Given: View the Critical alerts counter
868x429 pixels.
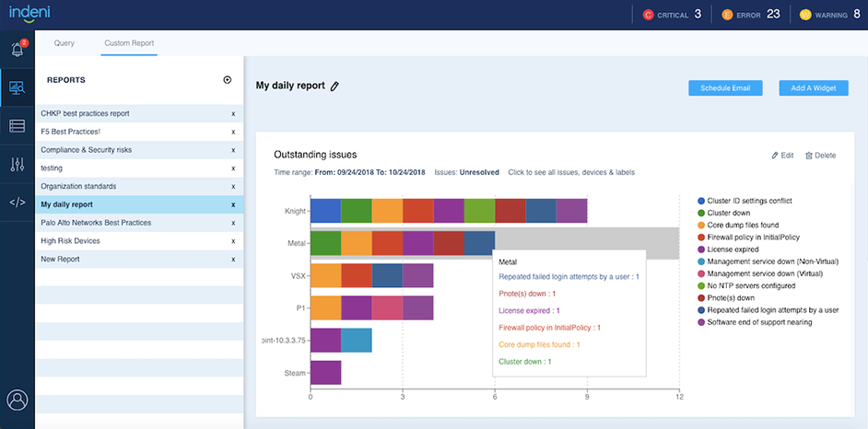Looking at the screenshot, I should (x=672, y=14).
